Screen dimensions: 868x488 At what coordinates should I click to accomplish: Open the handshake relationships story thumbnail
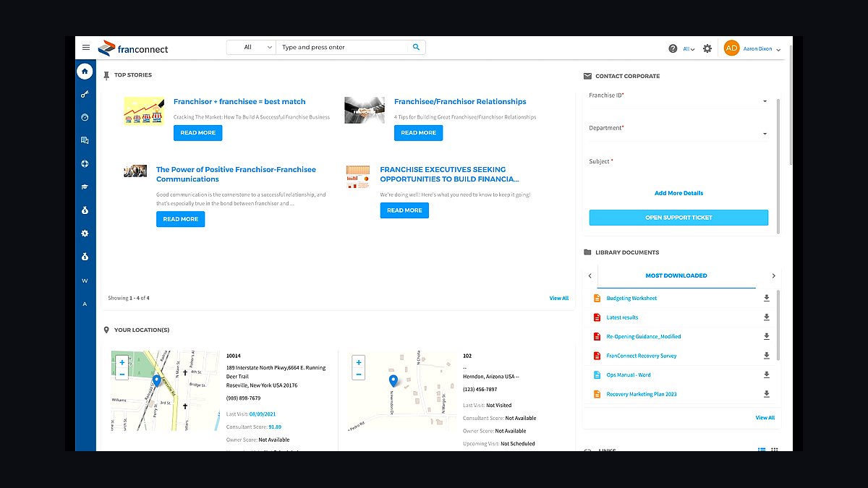[x=365, y=111]
